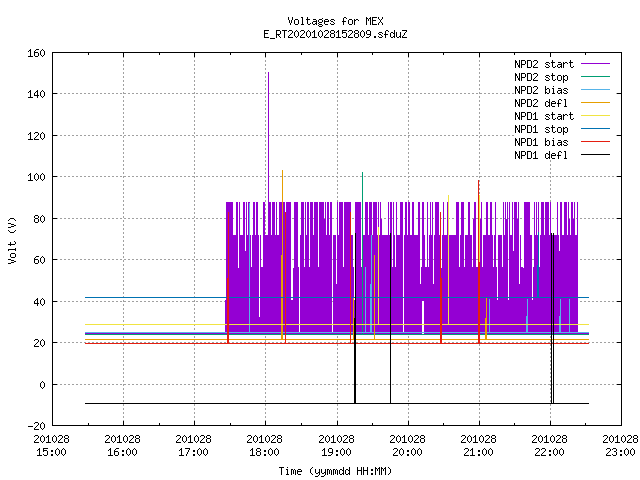
Task: Click the black NPD1 defl legend line
Action: click(x=595, y=155)
